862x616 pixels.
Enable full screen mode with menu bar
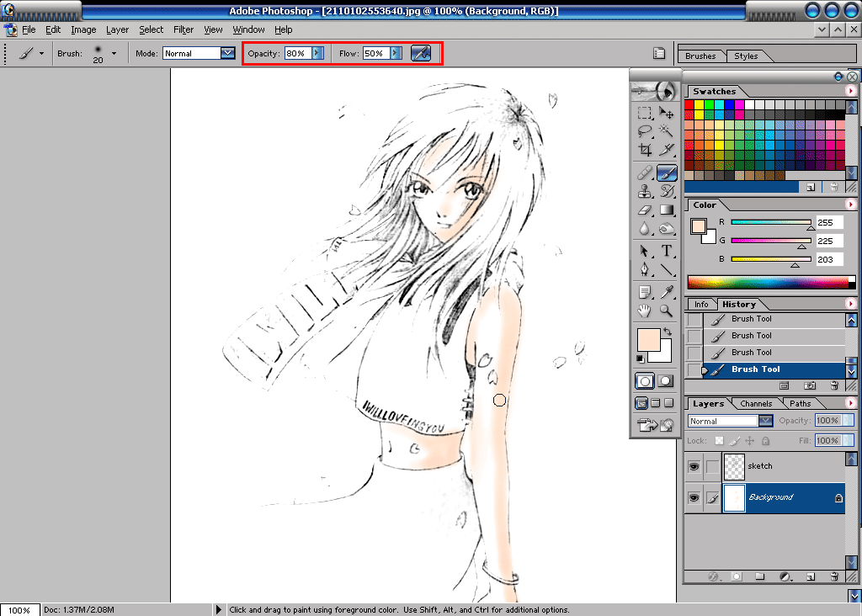pyautogui.click(x=655, y=403)
